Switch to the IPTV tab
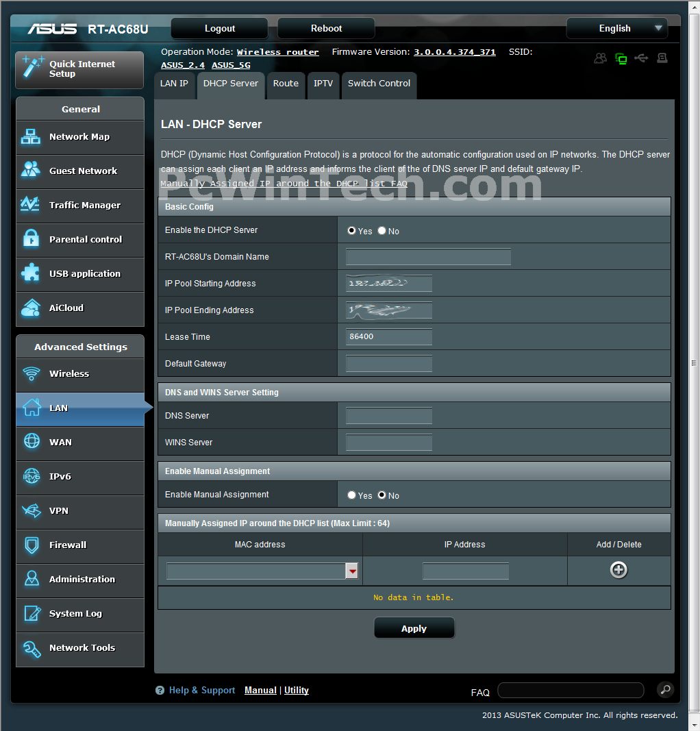 click(x=323, y=86)
